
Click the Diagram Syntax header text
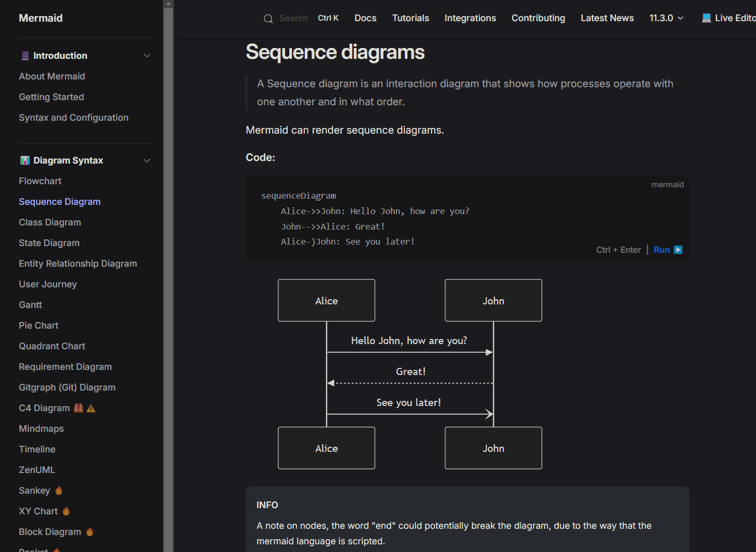68,160
